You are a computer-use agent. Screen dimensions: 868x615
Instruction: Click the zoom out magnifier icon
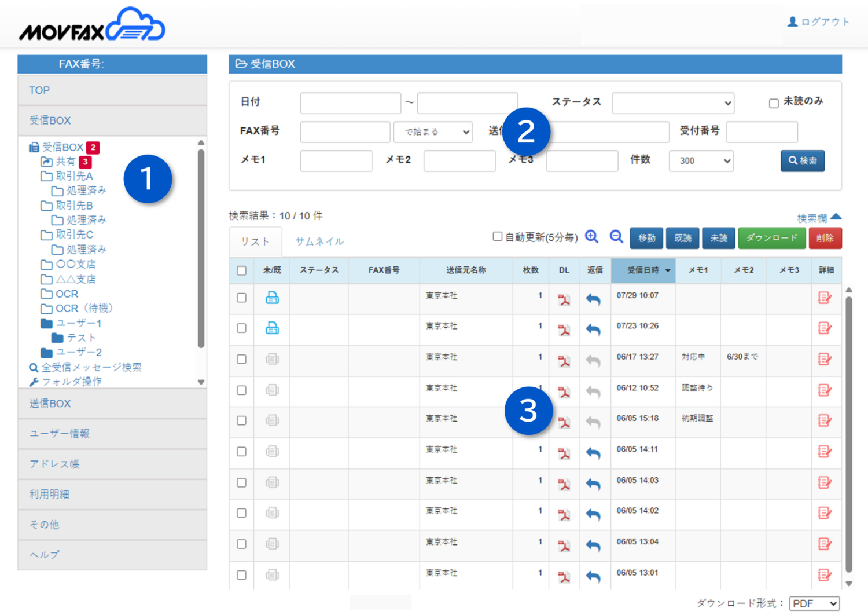pos(616,236)
